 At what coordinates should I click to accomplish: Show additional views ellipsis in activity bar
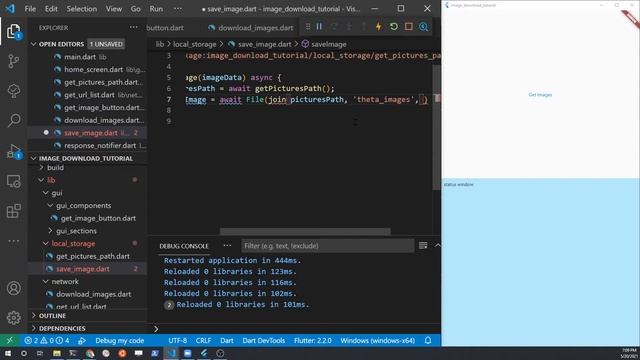pos(13,241)
